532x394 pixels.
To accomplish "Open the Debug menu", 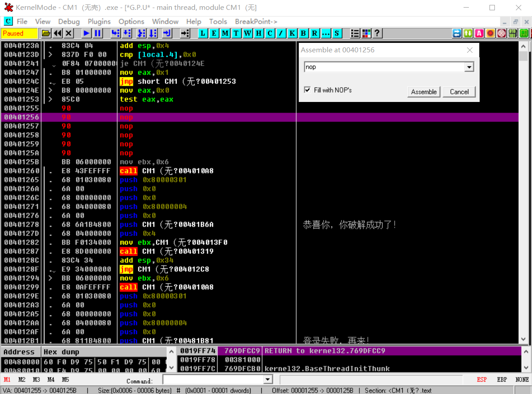I will click(x=69, y=21).
